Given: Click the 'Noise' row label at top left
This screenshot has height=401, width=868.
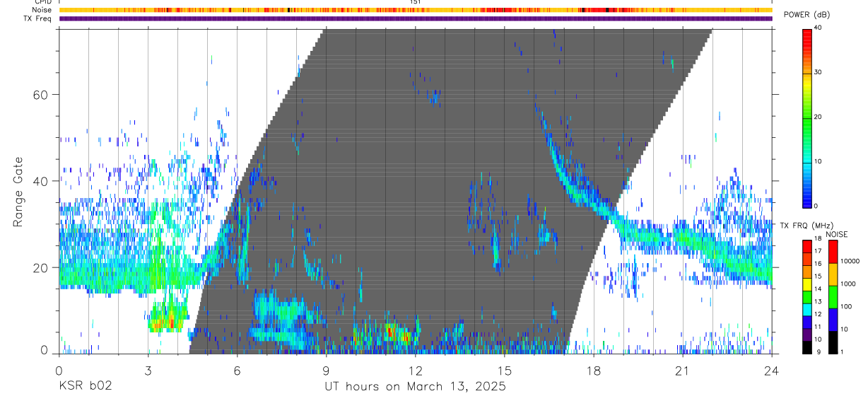Looking at the screenshot, I should 41,11.
